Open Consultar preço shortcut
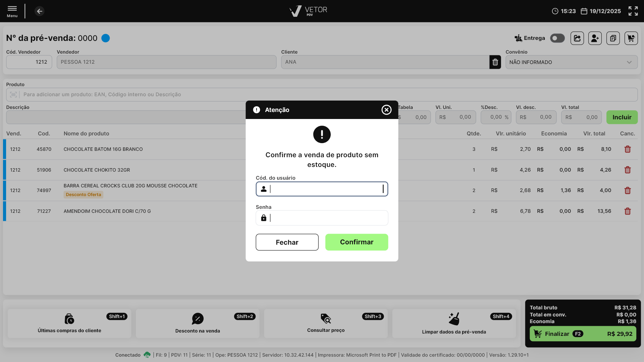This screenshot has height=362, width=644. tap(326, 323)
